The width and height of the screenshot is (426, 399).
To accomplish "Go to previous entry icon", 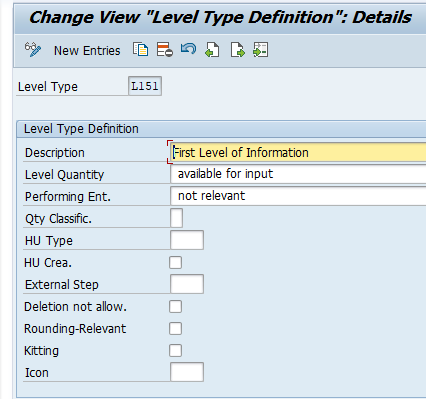I will 212,50.
